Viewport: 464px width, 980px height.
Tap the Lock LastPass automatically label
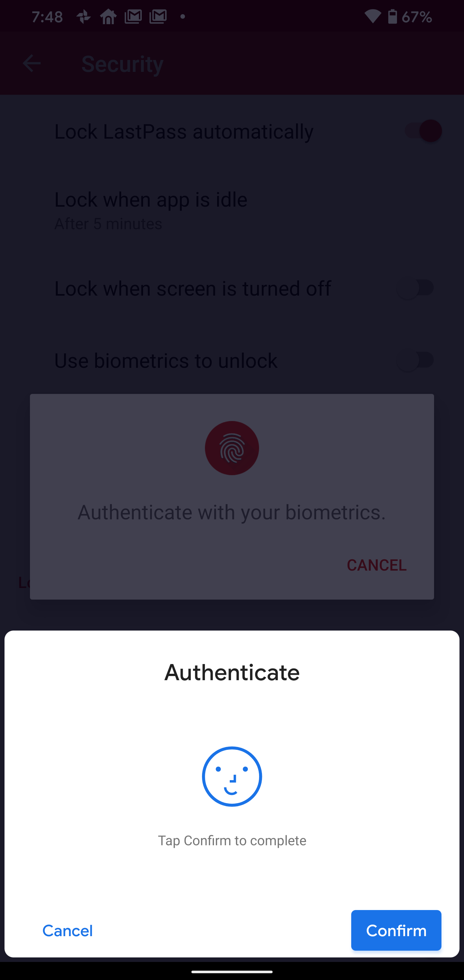[184, 132]
